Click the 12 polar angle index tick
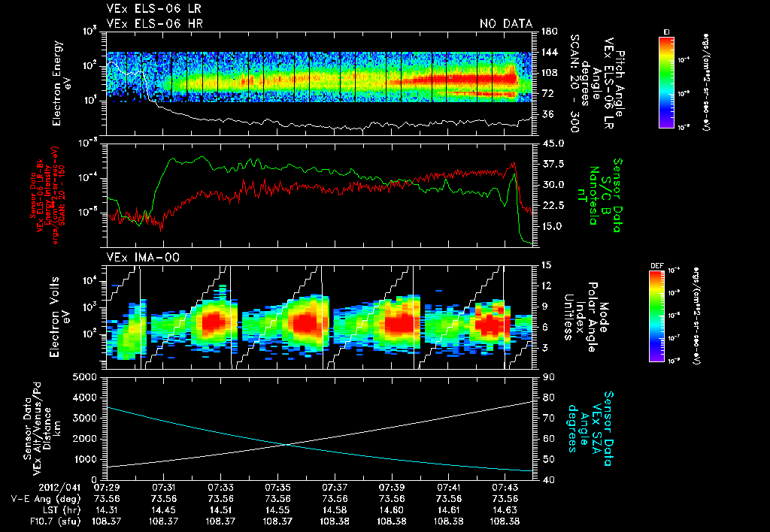The image size is (770, 532). click(x=548, y=286)
